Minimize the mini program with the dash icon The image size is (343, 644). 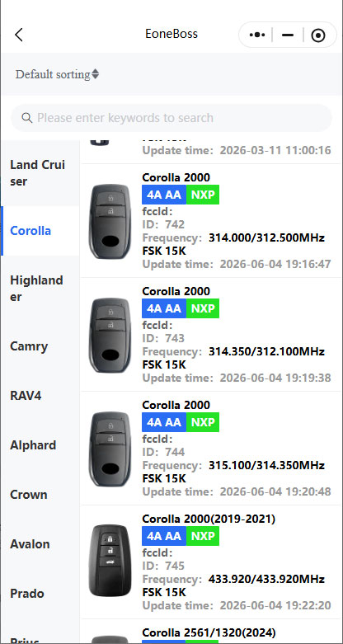pos(288,35)
